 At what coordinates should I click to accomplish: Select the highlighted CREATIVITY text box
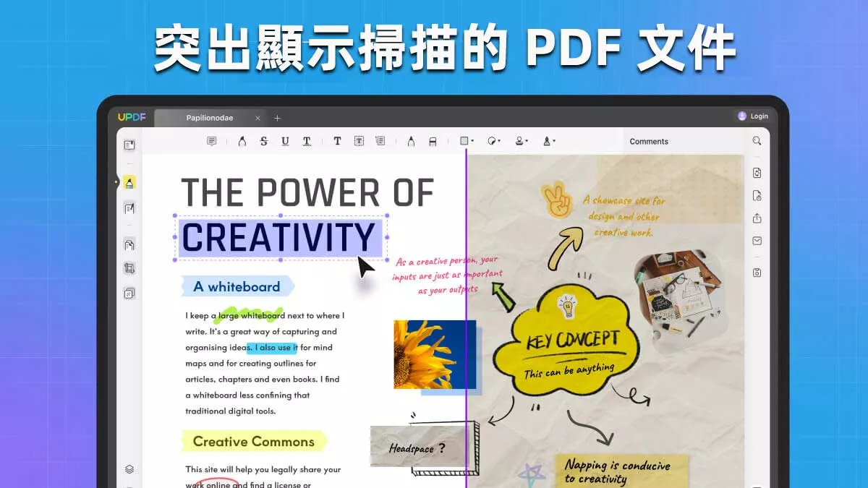coord(281,237)
